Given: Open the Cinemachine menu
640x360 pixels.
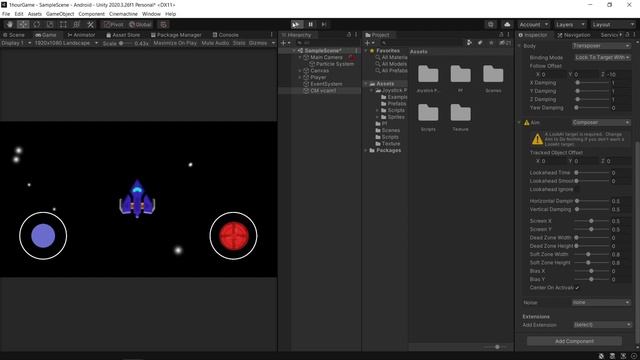Looking at the screenshot, I should coord(123,14).
